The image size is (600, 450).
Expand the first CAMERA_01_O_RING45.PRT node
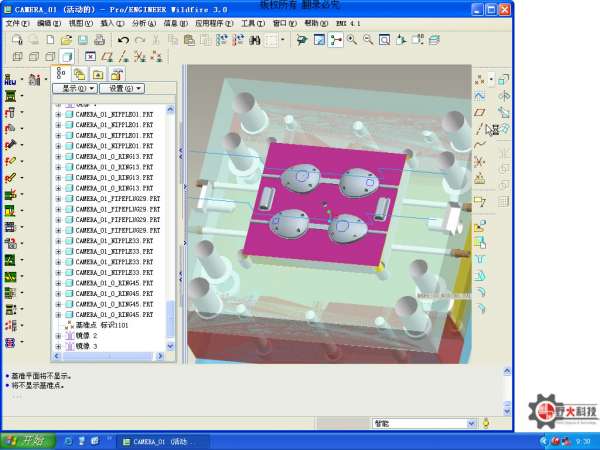58,283
